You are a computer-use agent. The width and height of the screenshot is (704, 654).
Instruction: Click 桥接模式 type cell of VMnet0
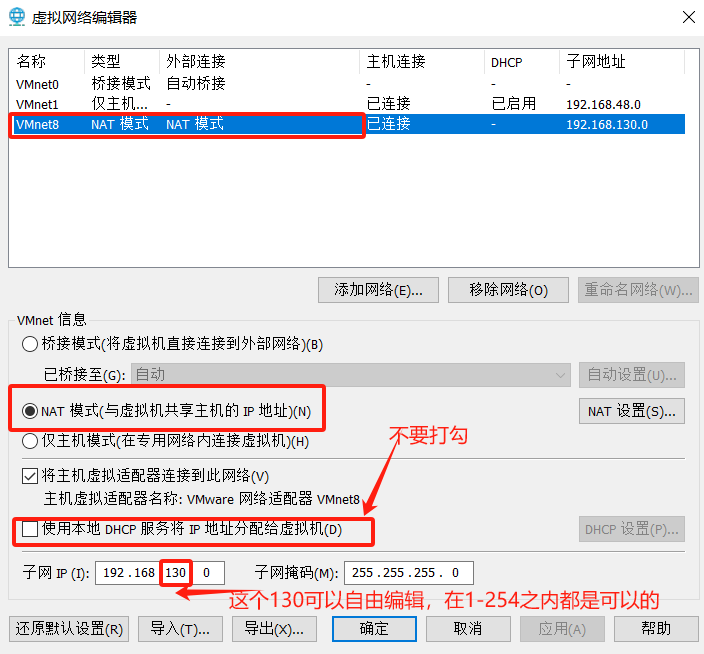pyautogui.click(x=121, y=83)
